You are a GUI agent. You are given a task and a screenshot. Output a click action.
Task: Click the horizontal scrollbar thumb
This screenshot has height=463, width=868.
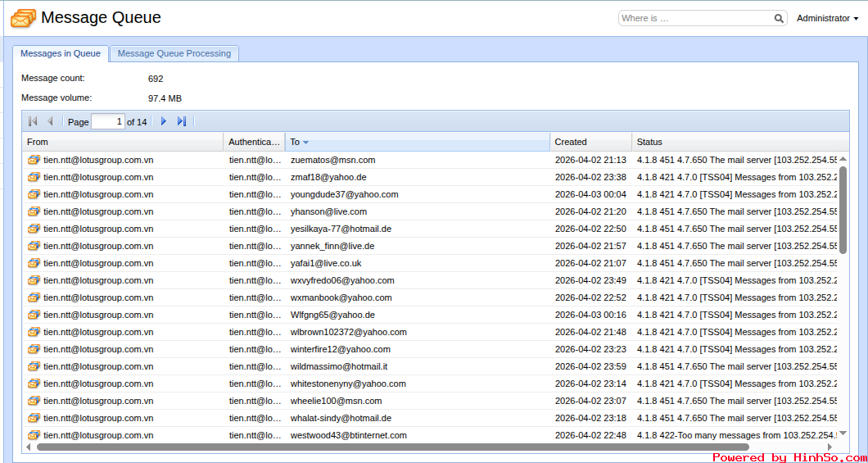coord(393,447)
